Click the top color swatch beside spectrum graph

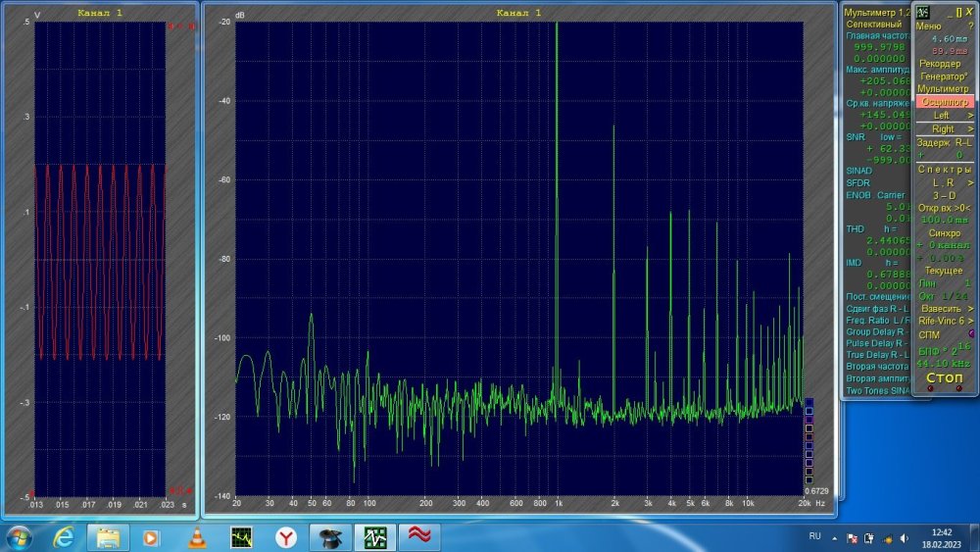[x=808, y=401]
